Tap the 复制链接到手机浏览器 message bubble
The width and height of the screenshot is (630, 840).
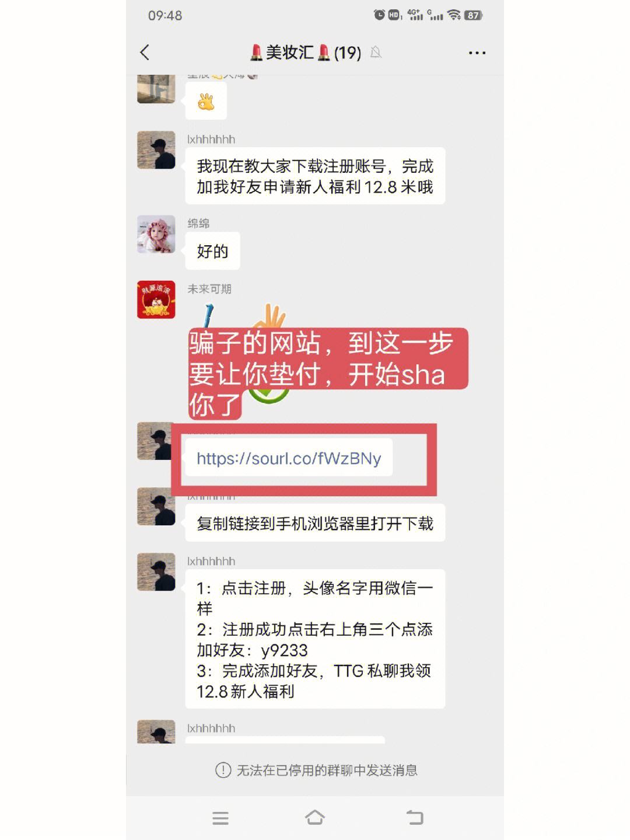pos(315,523)
